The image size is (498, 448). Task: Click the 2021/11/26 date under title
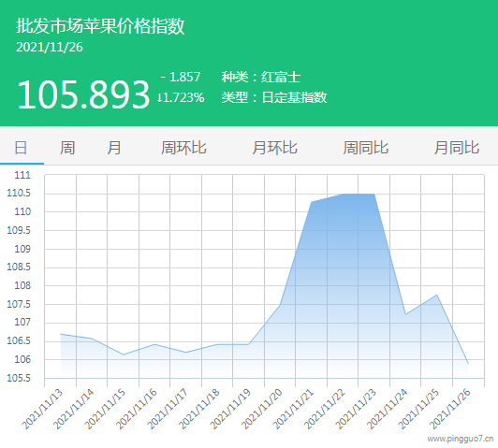coord(50,48)
